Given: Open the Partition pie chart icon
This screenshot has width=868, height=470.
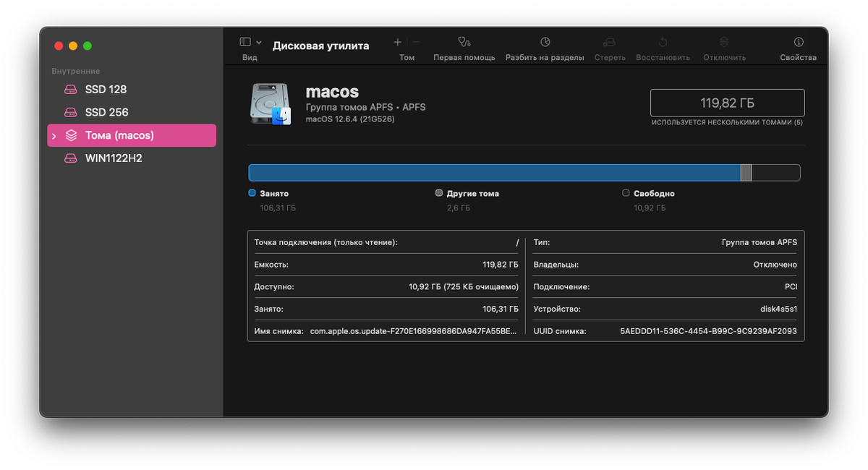Looking at the screenshot, I should (x=545, y=42).
